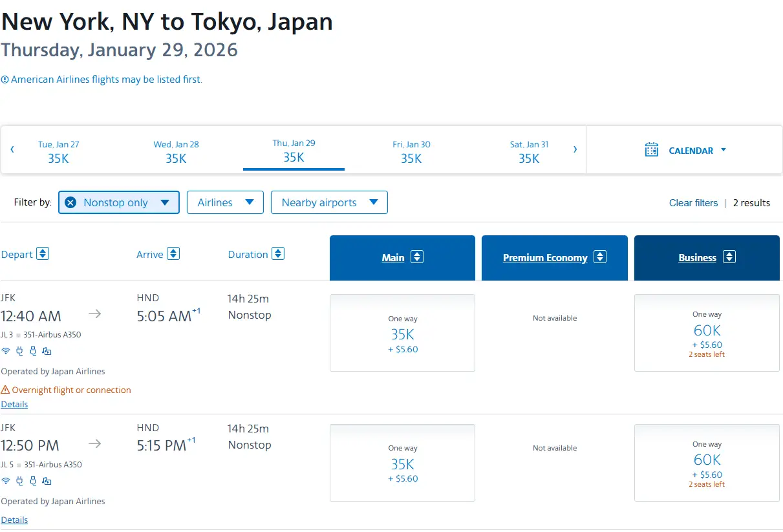Select 60K Business fare for 12:50 PM flight
The image size is (783, 532).
(x=707, y=463)
